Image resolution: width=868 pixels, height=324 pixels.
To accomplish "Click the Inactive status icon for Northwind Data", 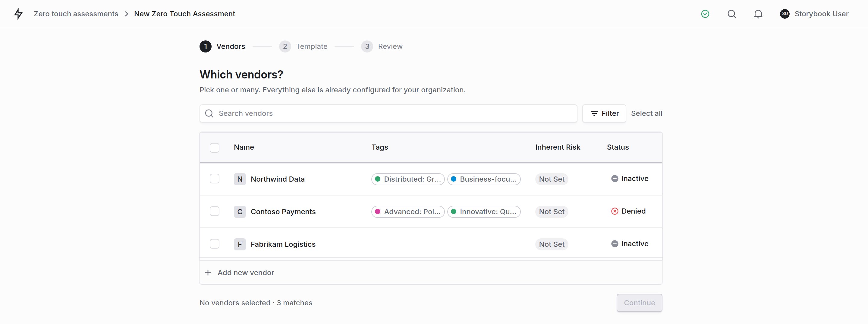I will click(615, 179).
